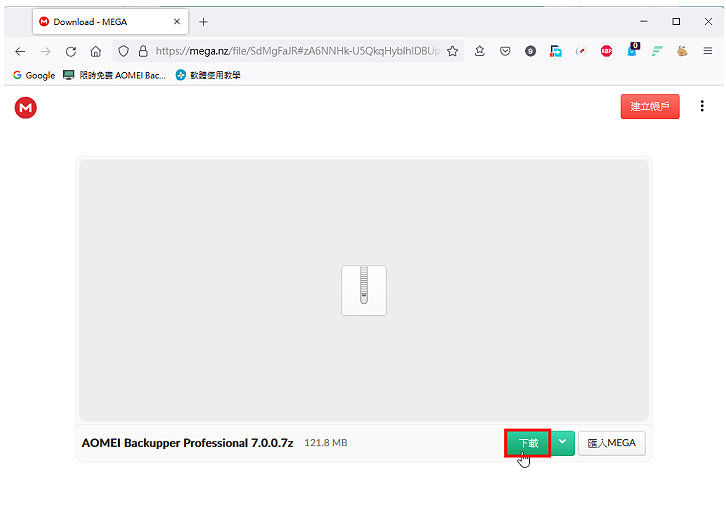Minimize the browser window
The width and height of the screenshot is (726, 520).
[x=644, y=21]
